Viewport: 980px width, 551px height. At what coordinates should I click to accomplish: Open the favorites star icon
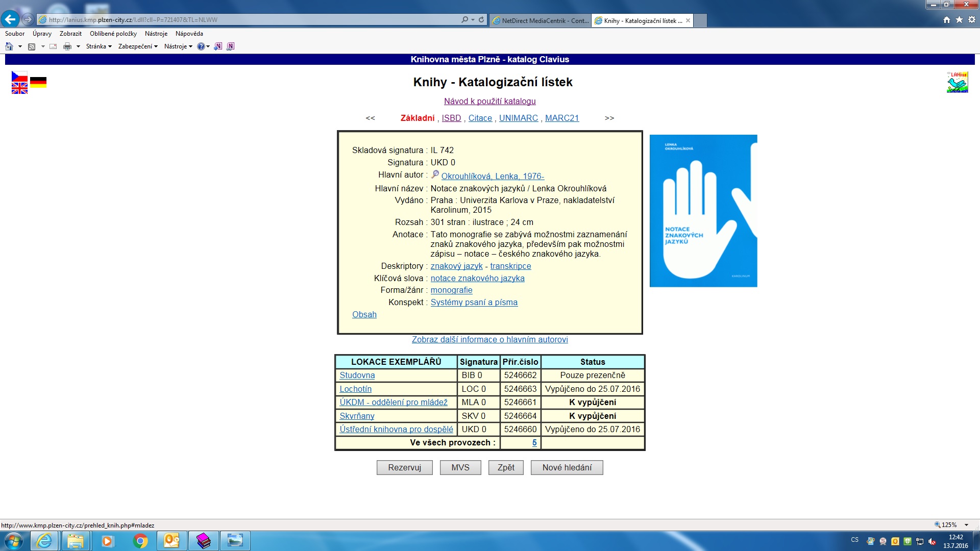[959, 20]
